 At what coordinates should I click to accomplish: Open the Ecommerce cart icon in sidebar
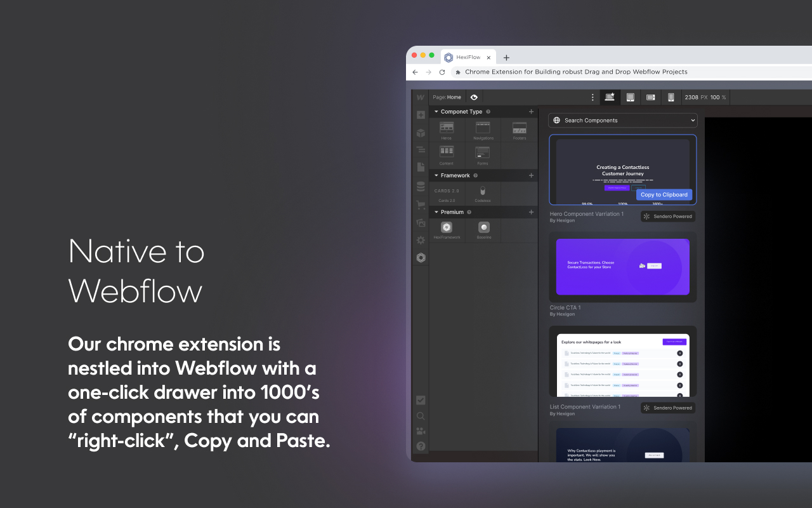[x=421, y=205]
